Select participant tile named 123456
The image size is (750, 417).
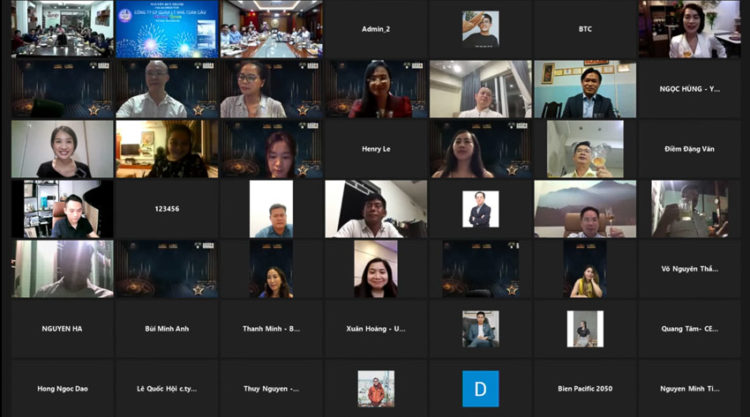pyautogui.click(x=166, y=209)
